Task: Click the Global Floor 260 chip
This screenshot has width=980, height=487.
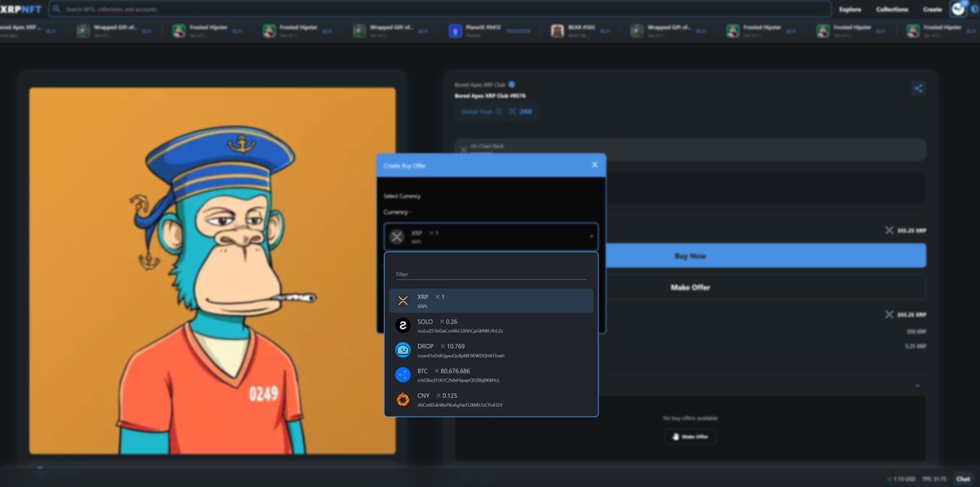Action: (496, 111)
